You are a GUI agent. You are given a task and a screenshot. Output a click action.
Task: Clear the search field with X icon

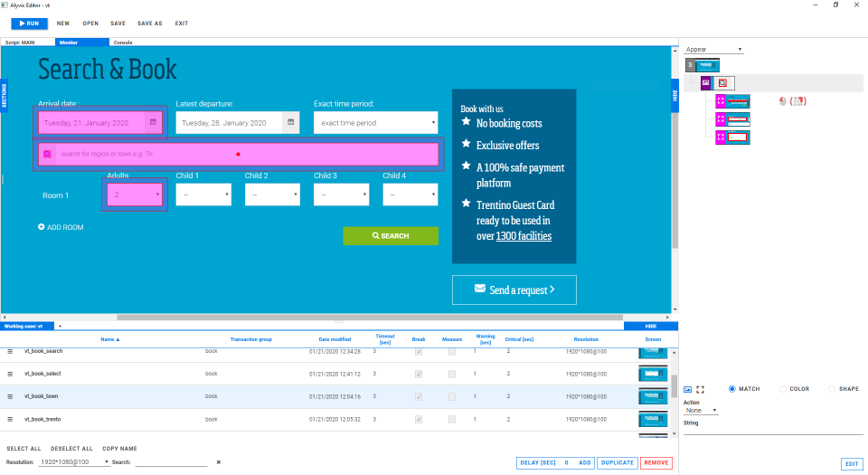[219, 462]
